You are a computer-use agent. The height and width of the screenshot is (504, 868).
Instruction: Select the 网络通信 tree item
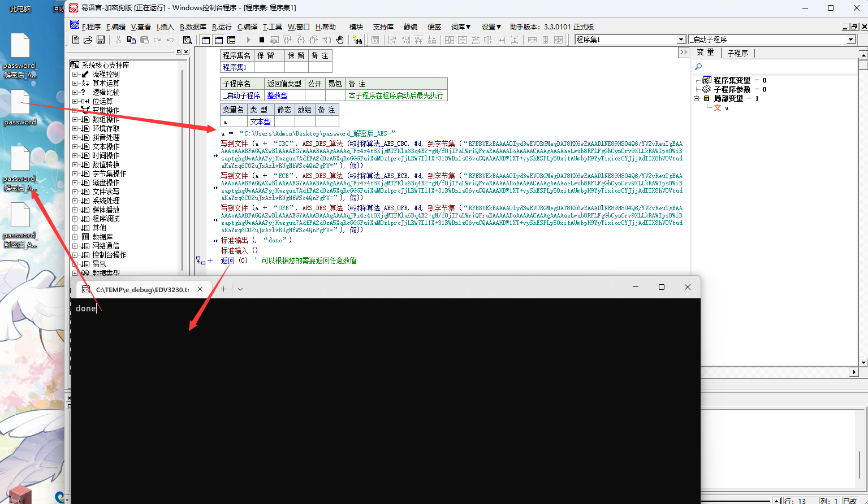coord(106,246)
